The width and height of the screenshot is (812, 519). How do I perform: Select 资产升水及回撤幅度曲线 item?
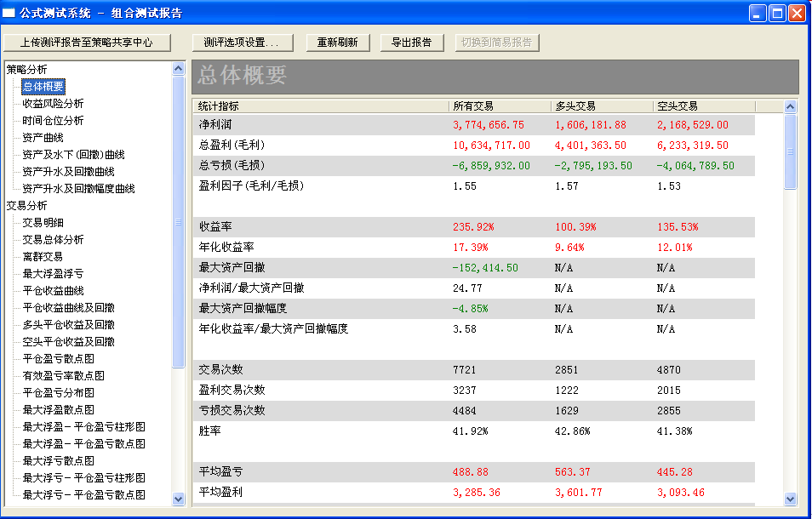click(78, 189)
